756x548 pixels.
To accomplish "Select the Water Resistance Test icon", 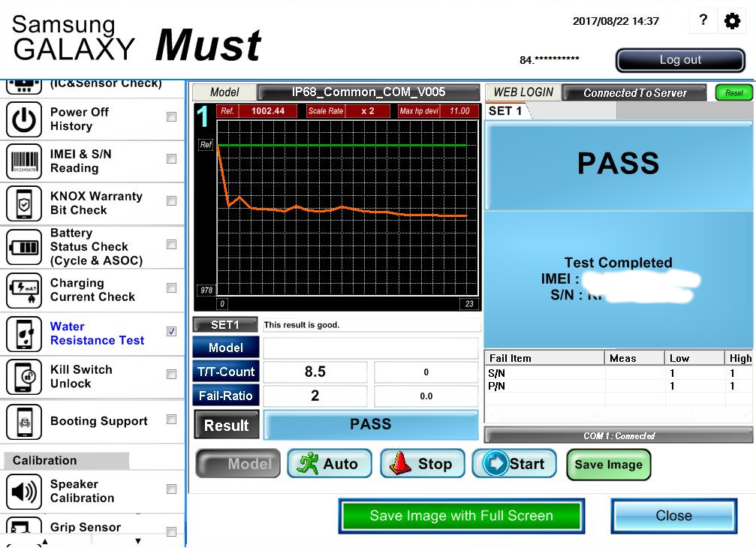I will 24,333.
